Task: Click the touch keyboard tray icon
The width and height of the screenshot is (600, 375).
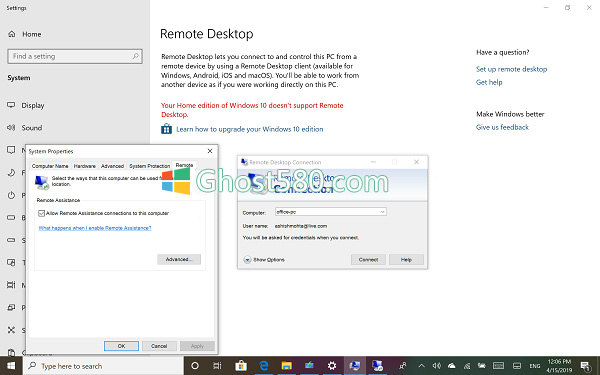Action: pos(498,366)
